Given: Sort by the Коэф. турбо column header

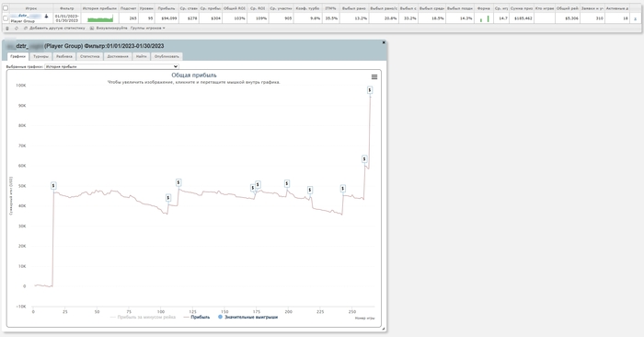Looking at the screenshot, I should click(307, 8).
